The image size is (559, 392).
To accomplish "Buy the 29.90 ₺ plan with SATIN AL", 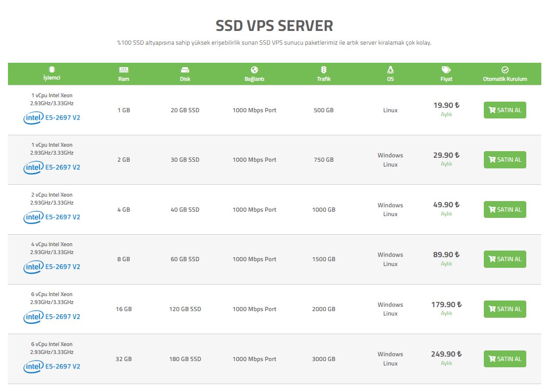I will point(505,160).
